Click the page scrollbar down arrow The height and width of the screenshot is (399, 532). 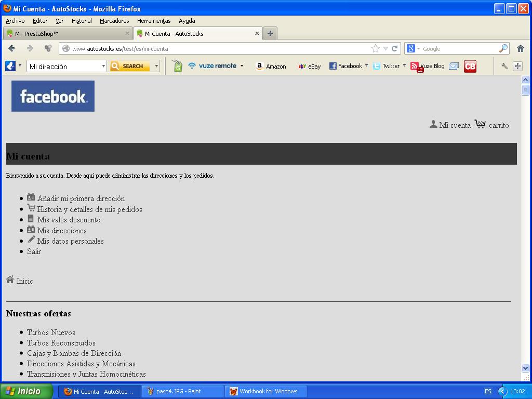[x=525, y=368]
